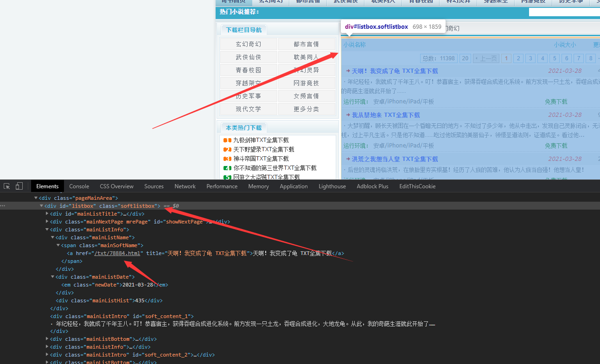This screenshot has width=600, height=364.
Task: Open novel 我从禁地来 TXT全集下载
Action: click(386, 115)
